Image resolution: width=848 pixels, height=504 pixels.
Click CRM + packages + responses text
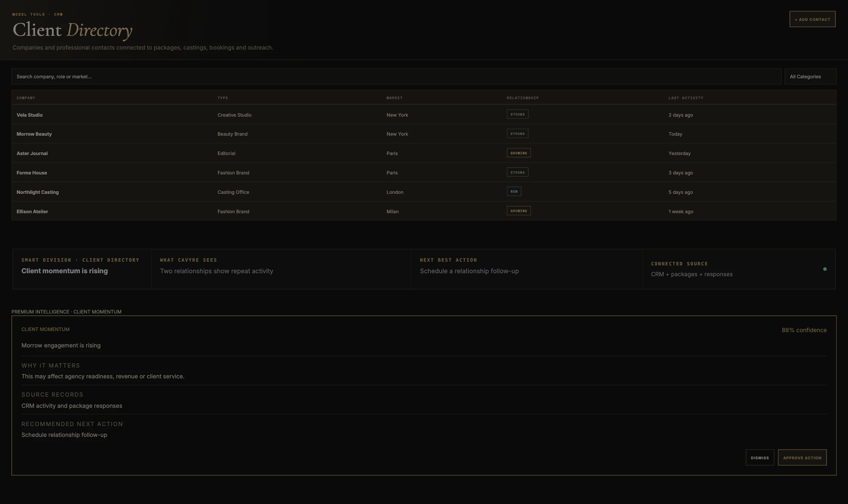point(692,274)
